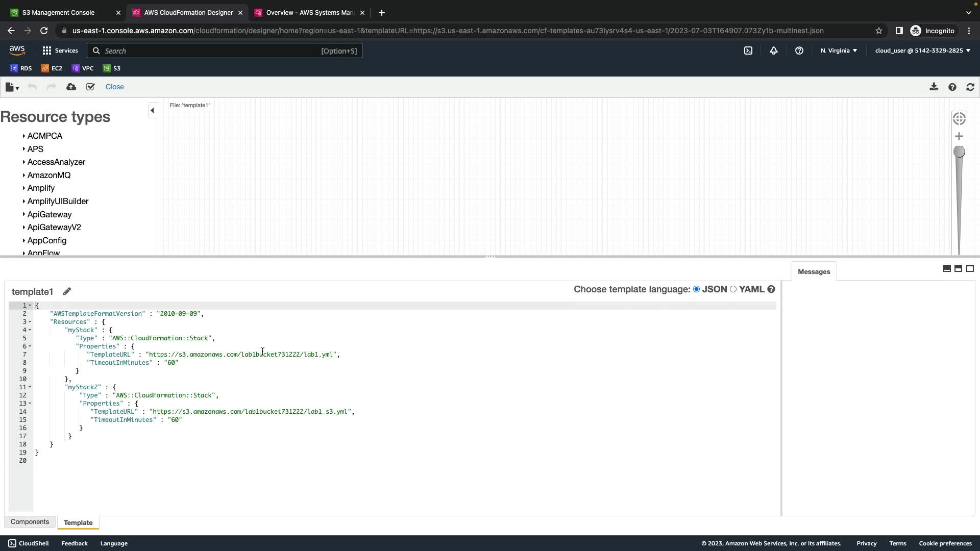Screen dimensions: 980x551
Task: Select the YAML template language radio button
Action: (x=733, y=289)
